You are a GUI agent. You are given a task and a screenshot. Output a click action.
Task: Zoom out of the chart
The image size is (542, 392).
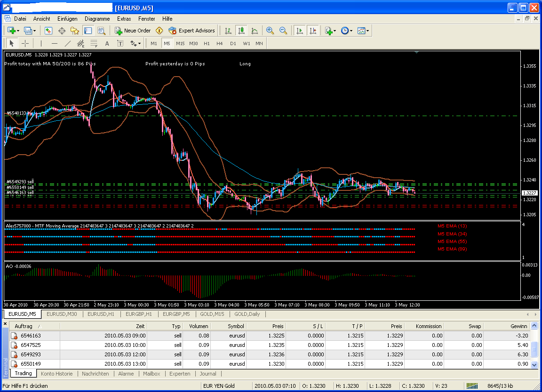click(x=283, y=31)
